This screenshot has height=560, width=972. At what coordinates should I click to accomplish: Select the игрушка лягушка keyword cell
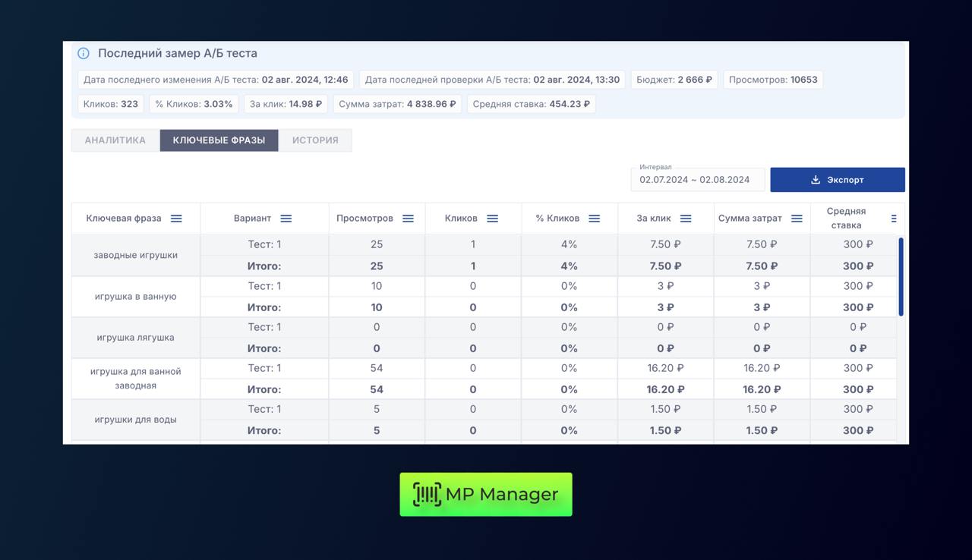tap(136, 338)
